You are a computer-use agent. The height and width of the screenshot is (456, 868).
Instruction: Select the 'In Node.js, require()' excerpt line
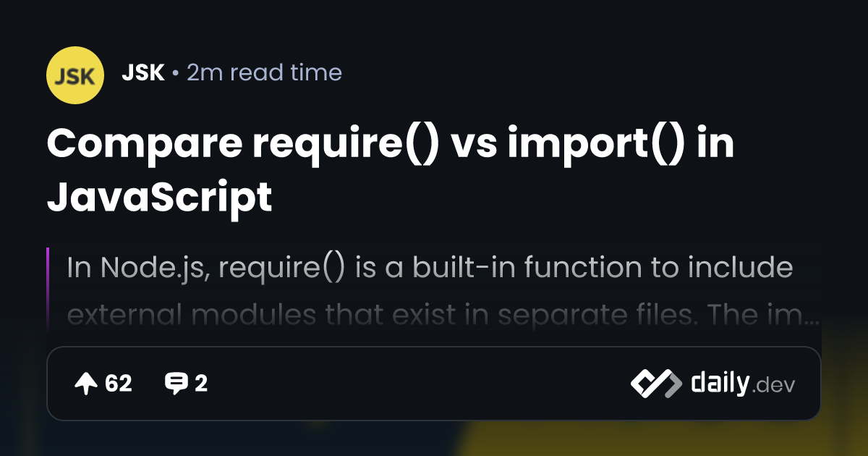(430, 268)
